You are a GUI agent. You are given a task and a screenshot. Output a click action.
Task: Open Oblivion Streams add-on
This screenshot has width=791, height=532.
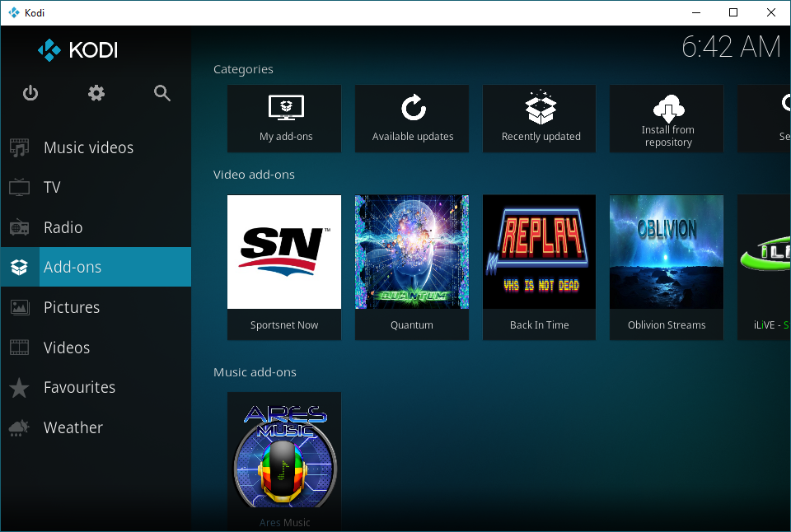pos(667,268)
